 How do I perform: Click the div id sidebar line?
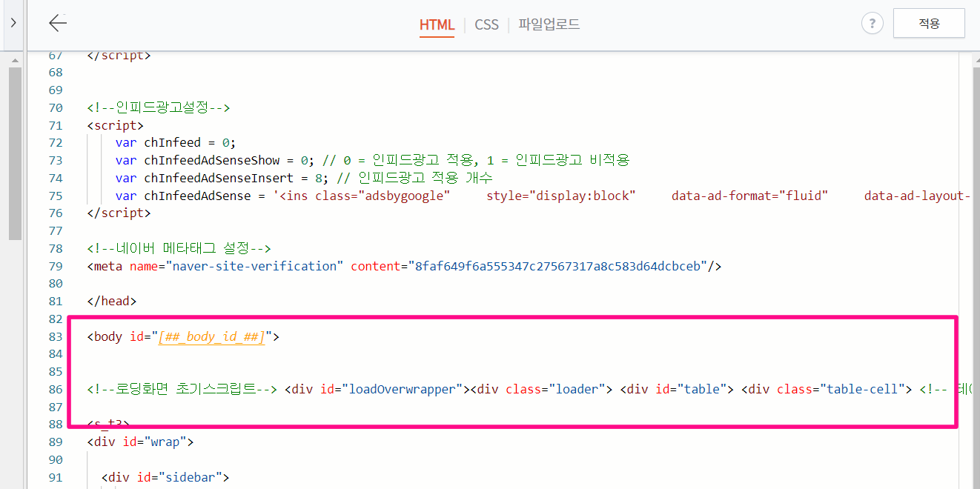pyautogui.click(x=165, y=477)
